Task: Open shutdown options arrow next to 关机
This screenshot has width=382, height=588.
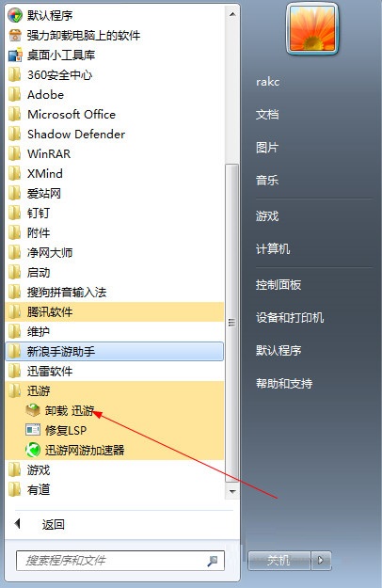Action: 321,561
